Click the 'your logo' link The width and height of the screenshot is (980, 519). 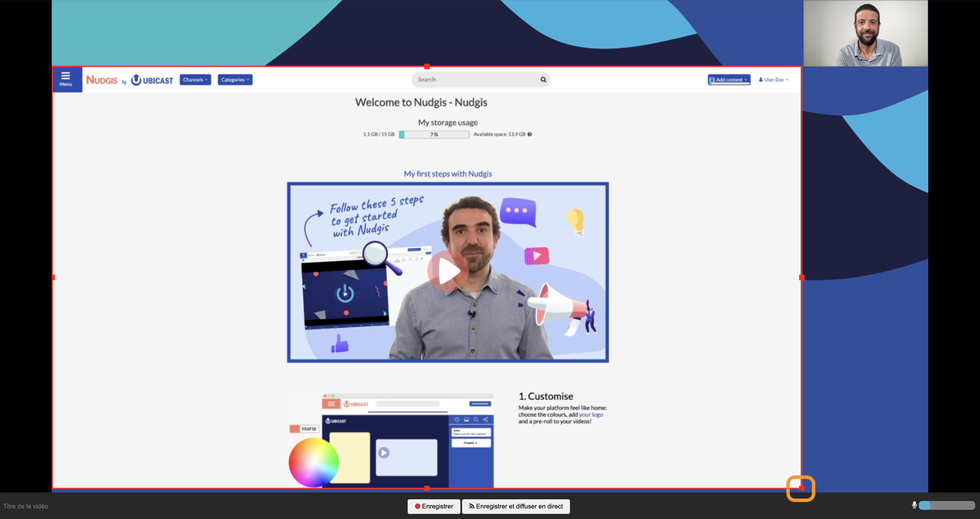click(591, 415)
